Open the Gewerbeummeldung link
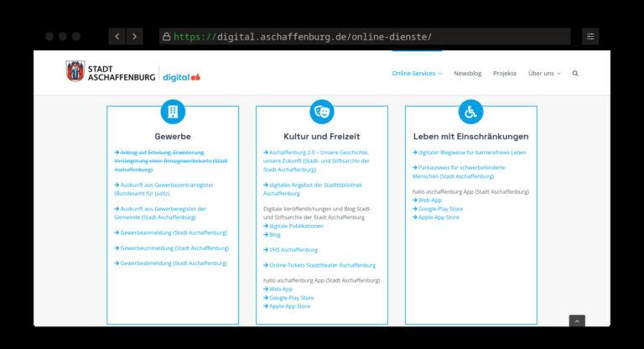Screen dimensions: 644x349 click(x=172, y=247)
